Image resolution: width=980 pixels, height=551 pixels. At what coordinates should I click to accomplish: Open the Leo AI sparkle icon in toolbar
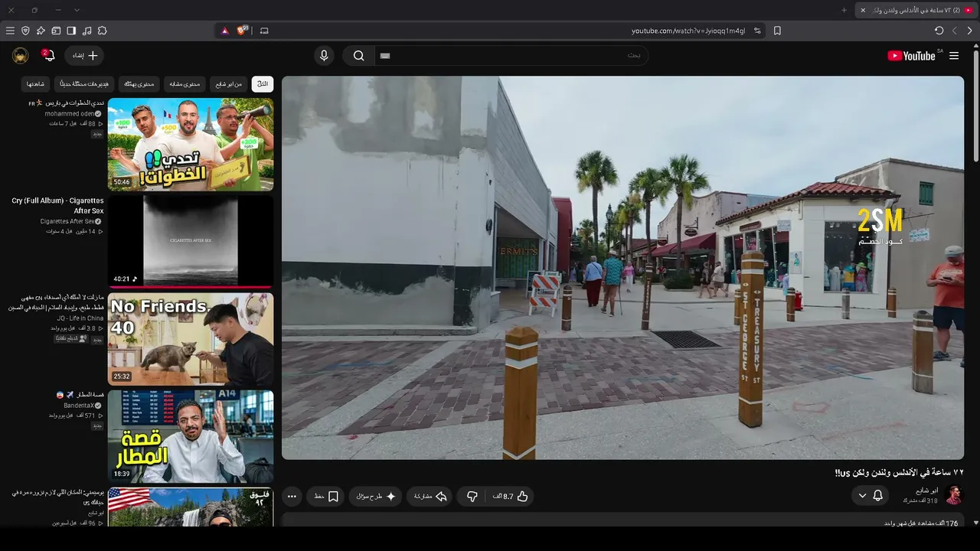(41, 31)
